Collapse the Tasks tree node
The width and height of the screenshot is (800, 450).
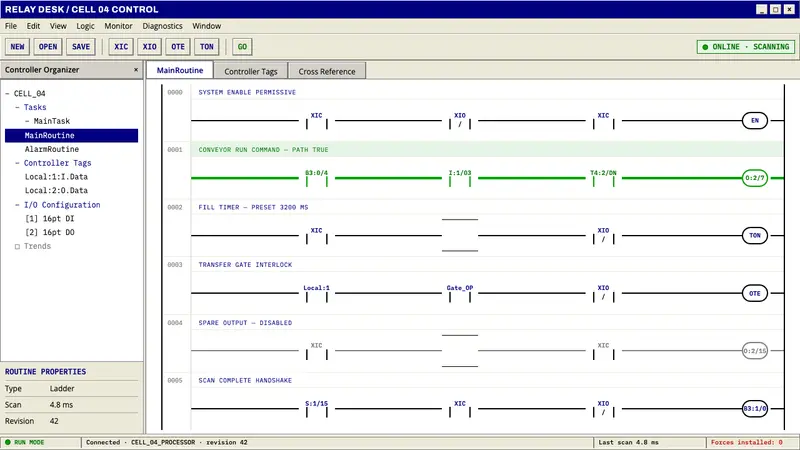tap(17, 108)
